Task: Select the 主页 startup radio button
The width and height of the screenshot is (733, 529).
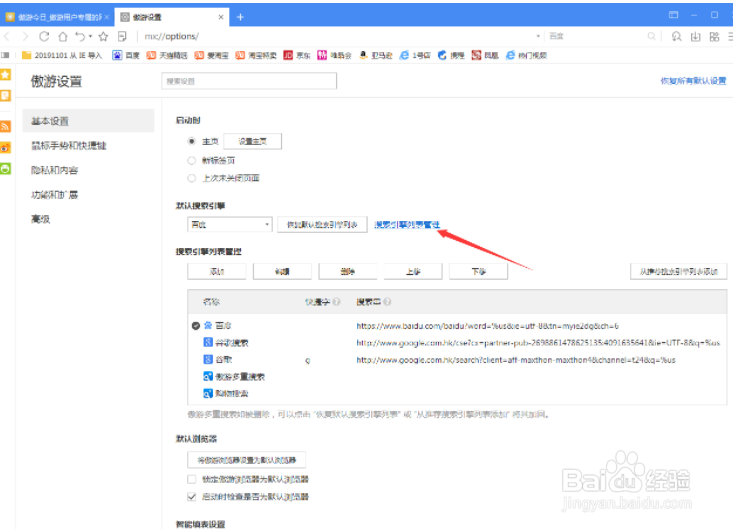Action: pyautogui.click(x=191, y=141)
